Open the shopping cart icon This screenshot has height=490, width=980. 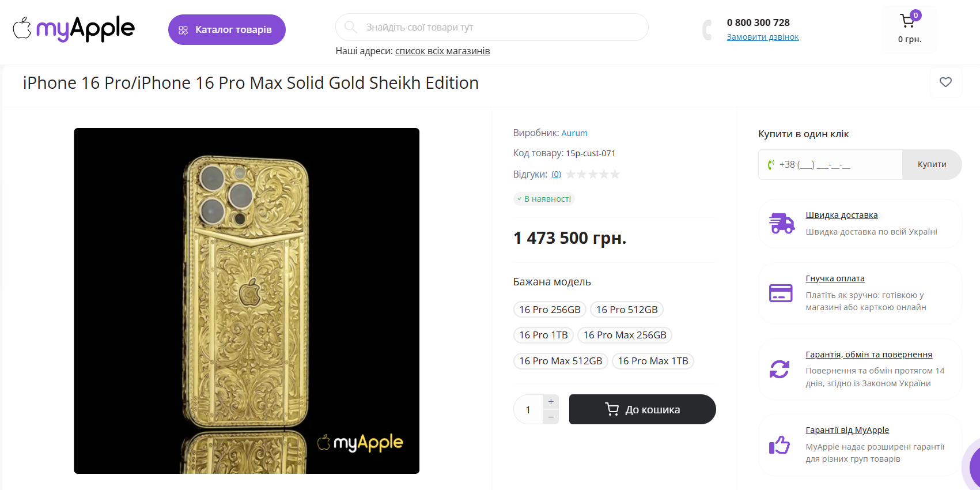pyautogui.click(x=907, y=21)
